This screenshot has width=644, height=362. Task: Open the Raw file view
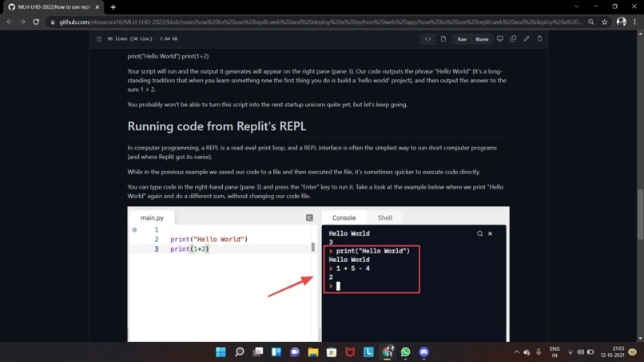pyautogui.click(x=462, y=39)
